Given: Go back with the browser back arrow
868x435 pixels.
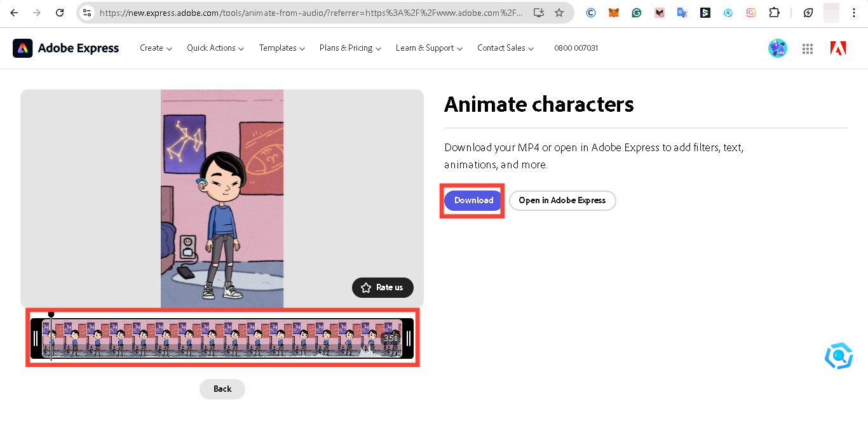Looking at the screenshot, I should pos(14,13).
